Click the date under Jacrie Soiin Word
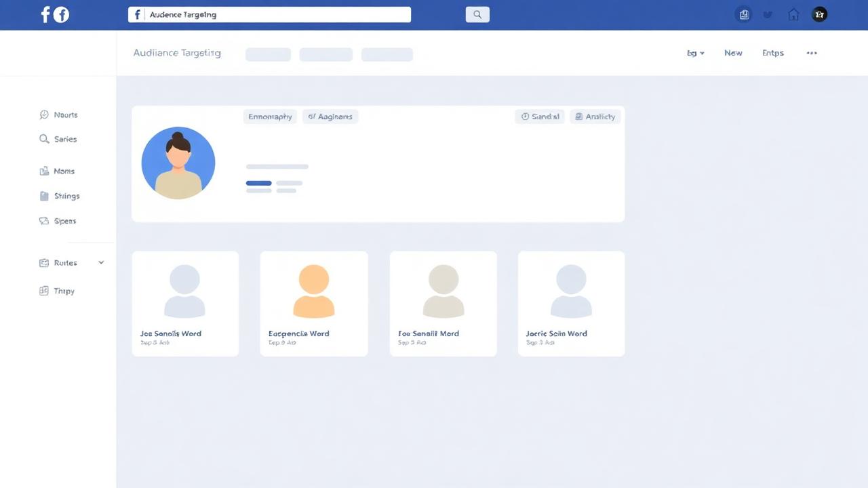 540,343
